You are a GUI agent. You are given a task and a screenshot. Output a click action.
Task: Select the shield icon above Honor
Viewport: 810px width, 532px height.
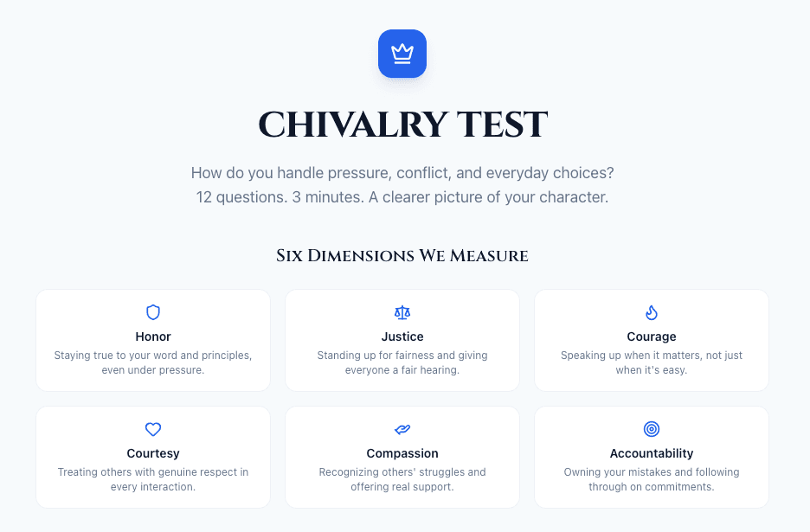coord(153,312)
